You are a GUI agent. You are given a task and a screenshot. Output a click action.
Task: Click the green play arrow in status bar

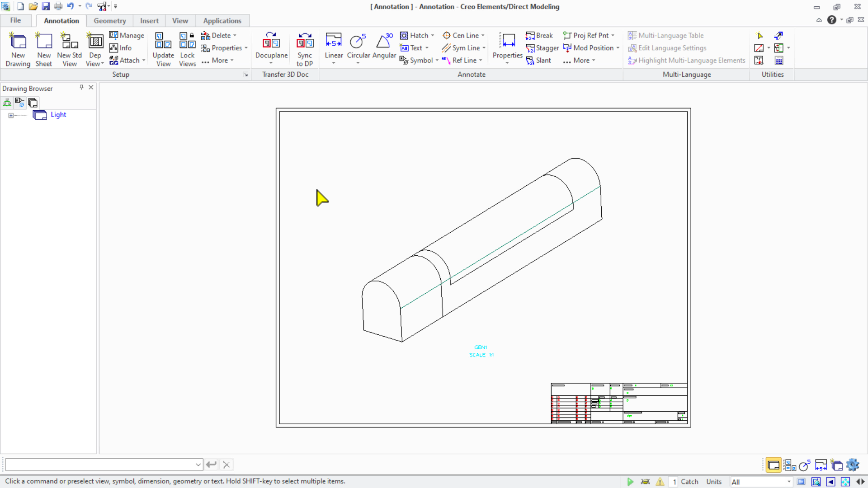coord(630,482)
